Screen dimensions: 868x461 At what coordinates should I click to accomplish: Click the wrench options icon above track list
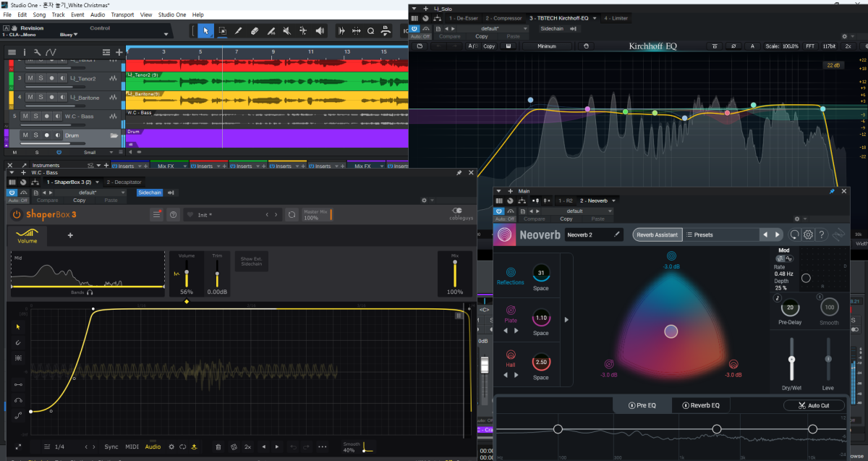pyautogui.click(x=38, y=52)
